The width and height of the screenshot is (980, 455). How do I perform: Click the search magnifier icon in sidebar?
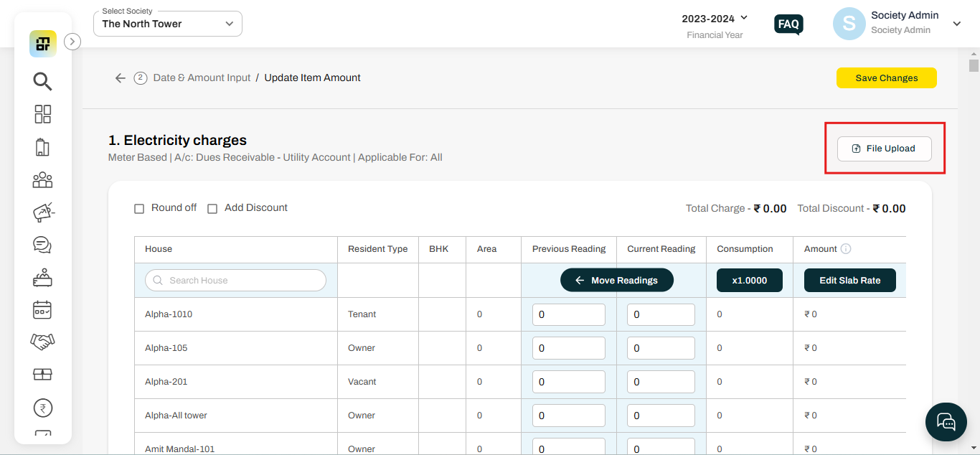(x=42, y=81)
